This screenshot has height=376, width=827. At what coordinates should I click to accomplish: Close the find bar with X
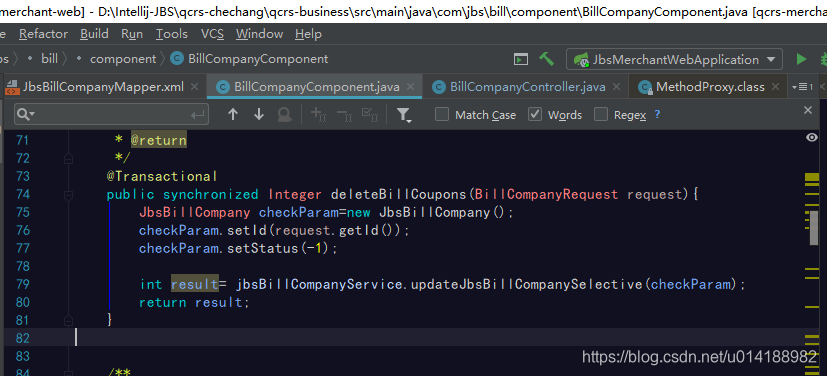click(807, 110)
